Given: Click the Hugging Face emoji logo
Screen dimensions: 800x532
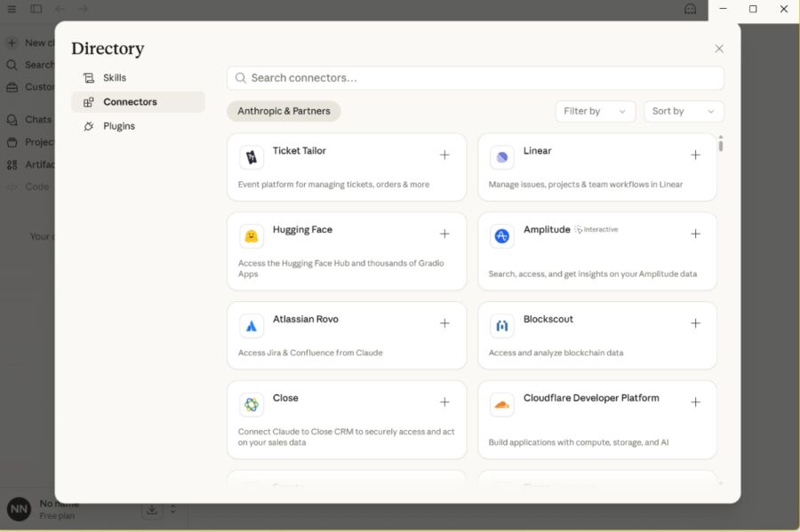Looking at the screenshot, I should click(252, 236).
